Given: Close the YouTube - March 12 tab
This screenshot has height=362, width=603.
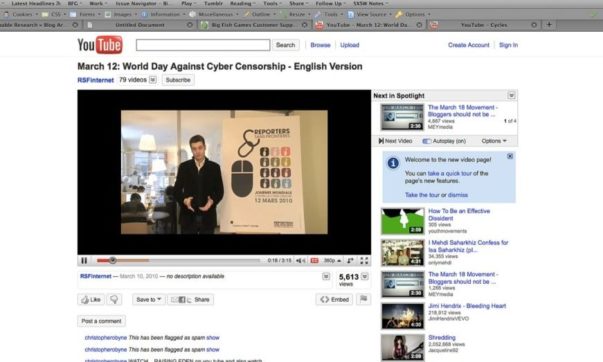Looking at the screenshot, I should pyautogui.click(x=419, y=25).
